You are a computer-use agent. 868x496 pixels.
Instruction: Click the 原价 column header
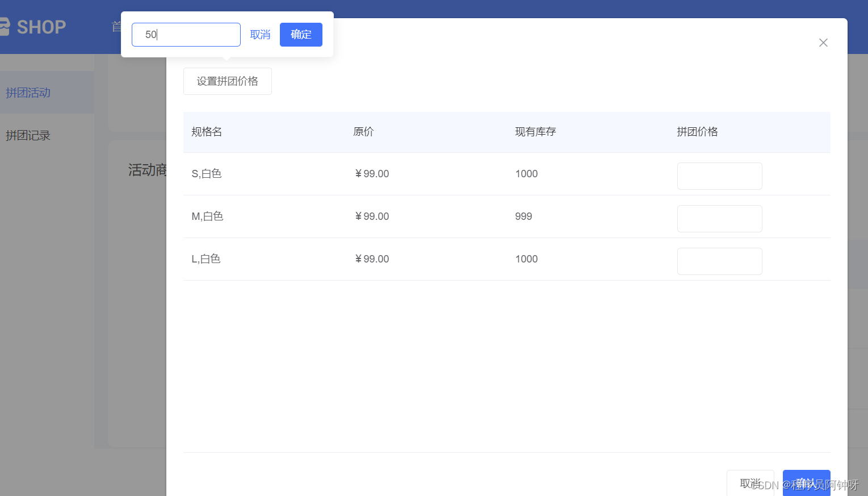(363, 132)
